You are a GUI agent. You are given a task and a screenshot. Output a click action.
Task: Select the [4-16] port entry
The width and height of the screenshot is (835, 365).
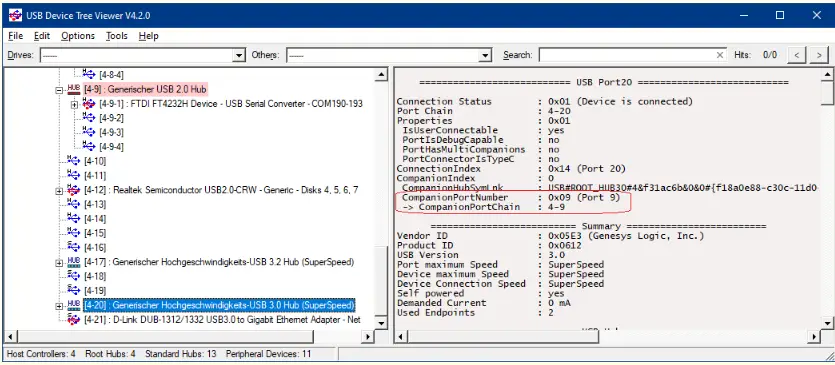coord(95,247)
